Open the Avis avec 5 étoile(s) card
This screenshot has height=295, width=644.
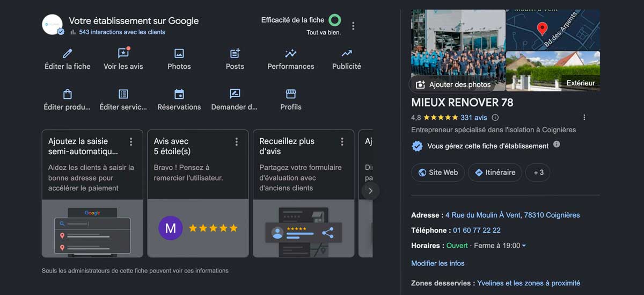pos(198,193)
